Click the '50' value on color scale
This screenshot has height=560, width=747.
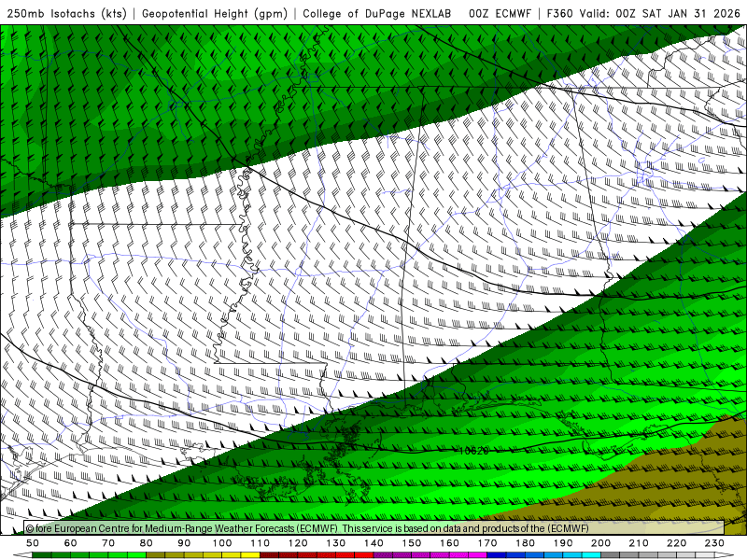pyautogui.click(x=33, y=543)
